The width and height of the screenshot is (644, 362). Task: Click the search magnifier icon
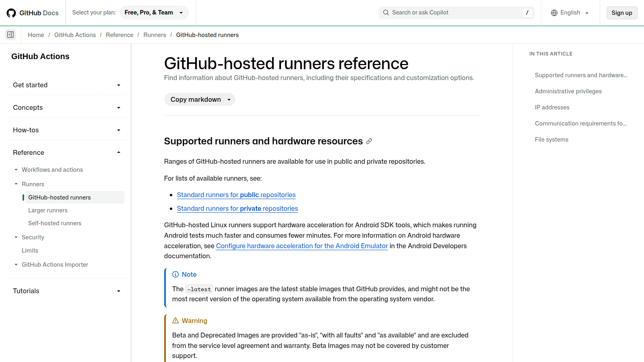pos(386,12)
